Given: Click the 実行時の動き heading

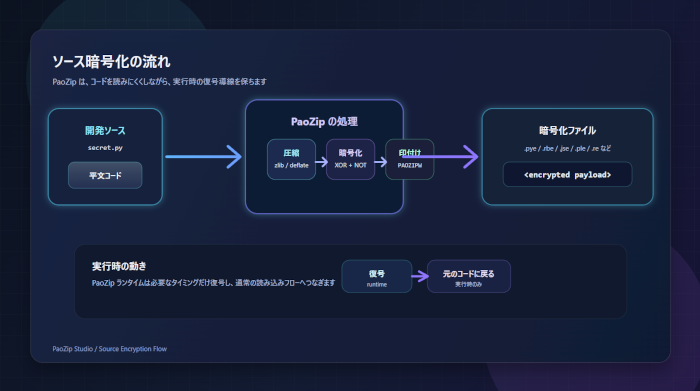Looking at the screenshot, I should pos(119,266).
